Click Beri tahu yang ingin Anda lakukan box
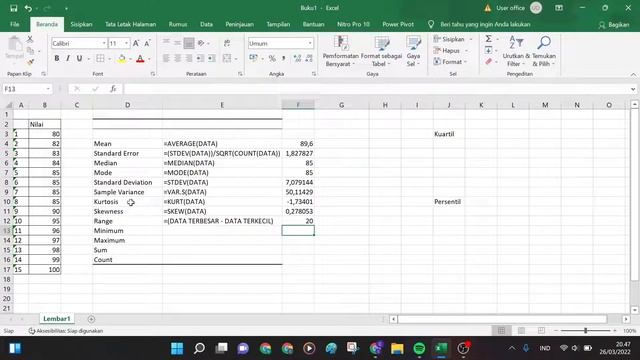Viewport: 640px width, 360px height. coord(485,24)
